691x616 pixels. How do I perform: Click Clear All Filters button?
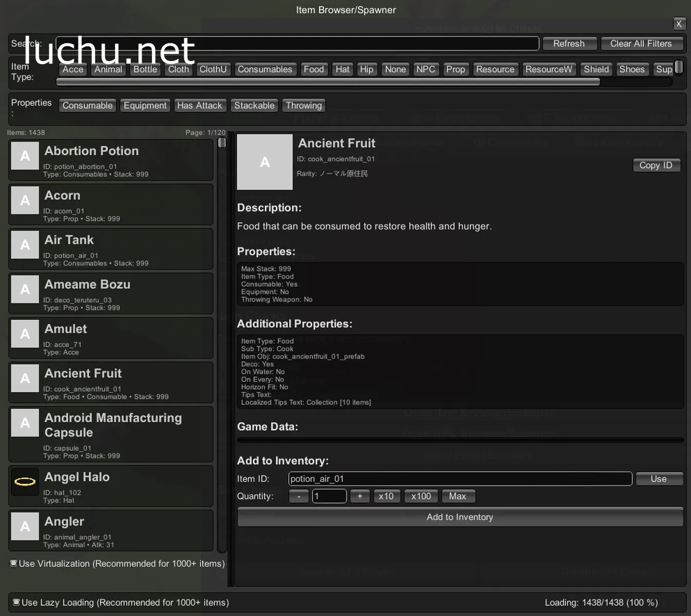641,44
